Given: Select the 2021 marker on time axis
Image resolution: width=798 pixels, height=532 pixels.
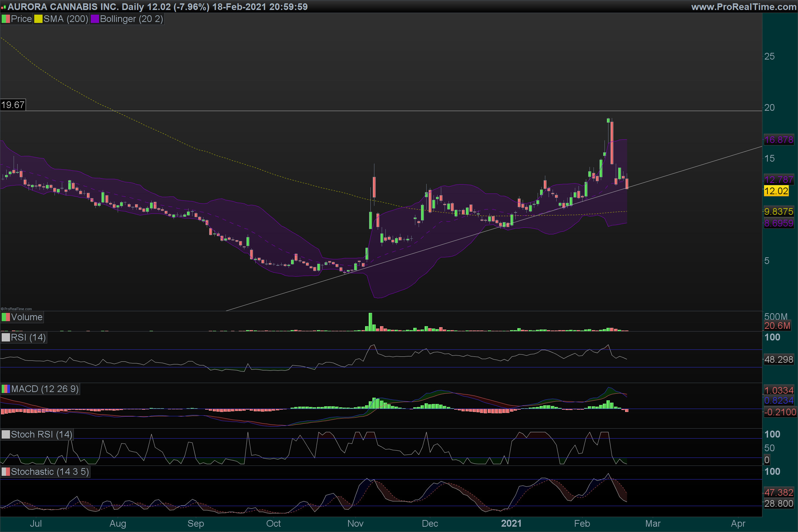Looking at the screenshot, I should [511, 523].
